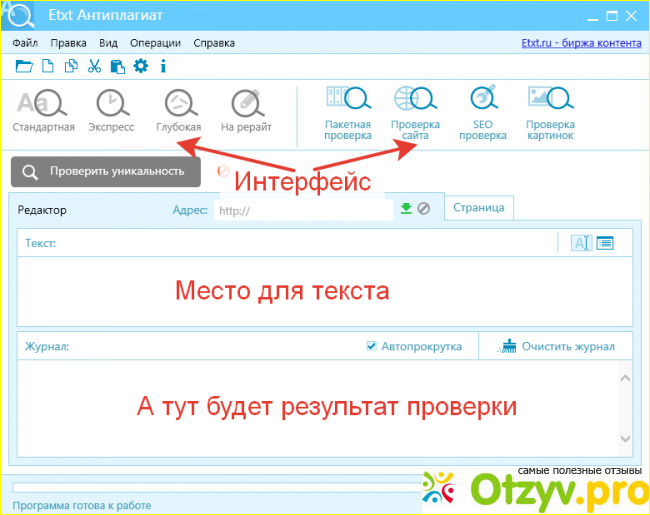This screenshot has width=650, height=515.
Task: Click the New document icon
Action: coord(48,67)
